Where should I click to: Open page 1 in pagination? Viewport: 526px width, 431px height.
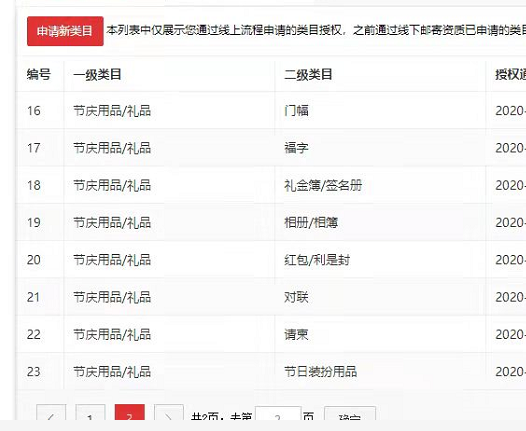tap(90, 412)
